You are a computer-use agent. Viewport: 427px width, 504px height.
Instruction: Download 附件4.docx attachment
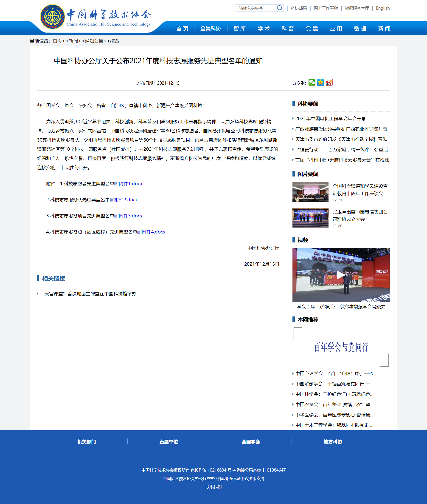154,232
